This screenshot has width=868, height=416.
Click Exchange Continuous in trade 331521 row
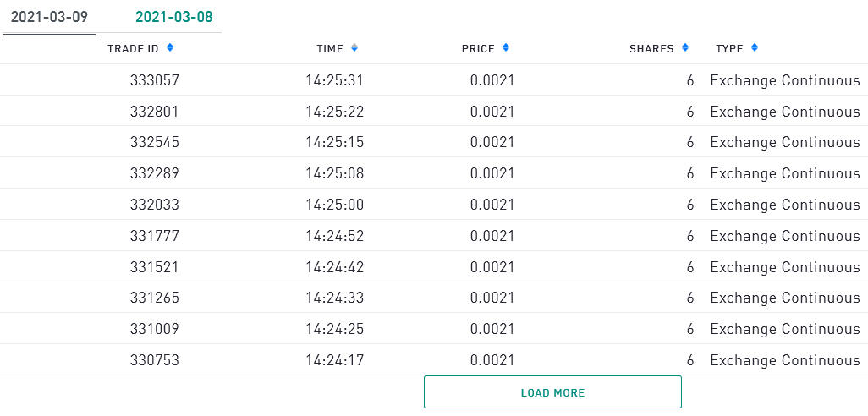[784, 267]
